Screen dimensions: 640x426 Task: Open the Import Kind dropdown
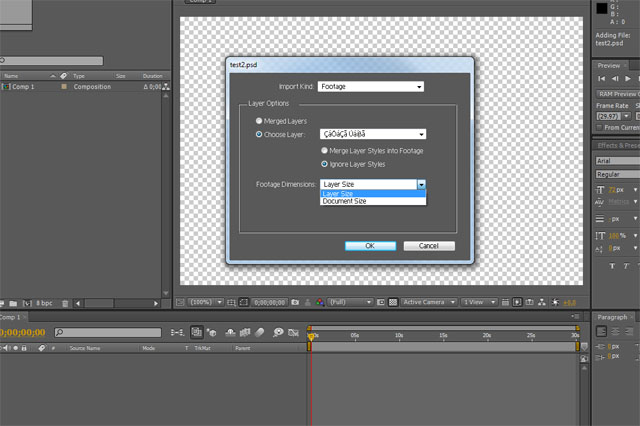[371, 87]
